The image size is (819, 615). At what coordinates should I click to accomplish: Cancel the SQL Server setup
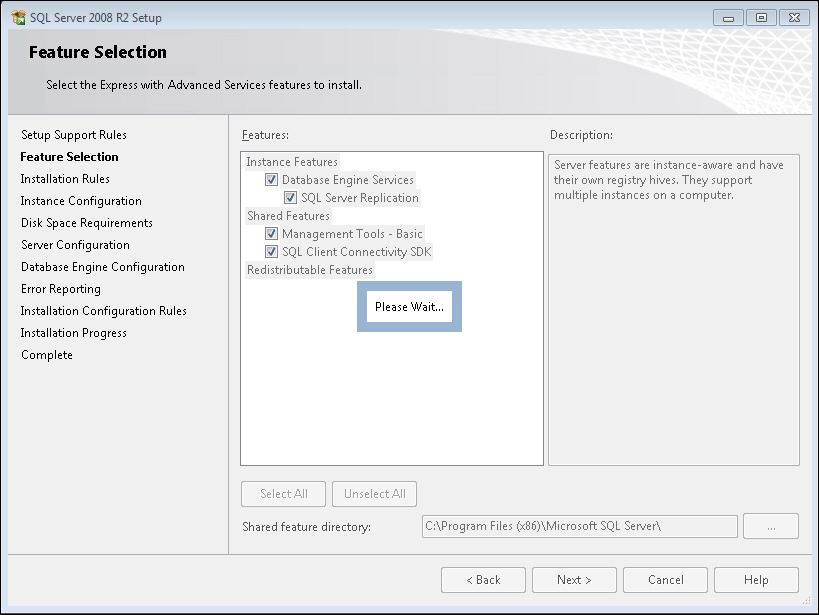coord(665,580)
